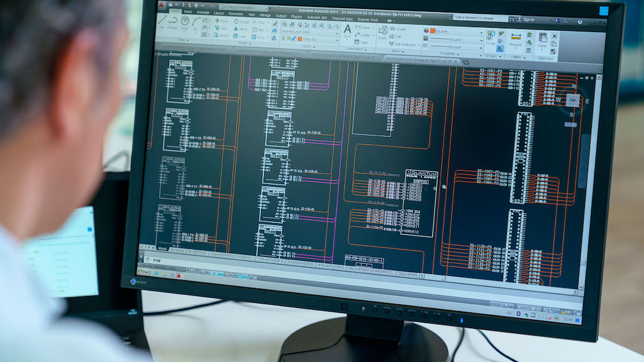Viewport: 644px width, 362px height.
Task: Click the Copy tool in Modify panel
Action: coord(221,28)
